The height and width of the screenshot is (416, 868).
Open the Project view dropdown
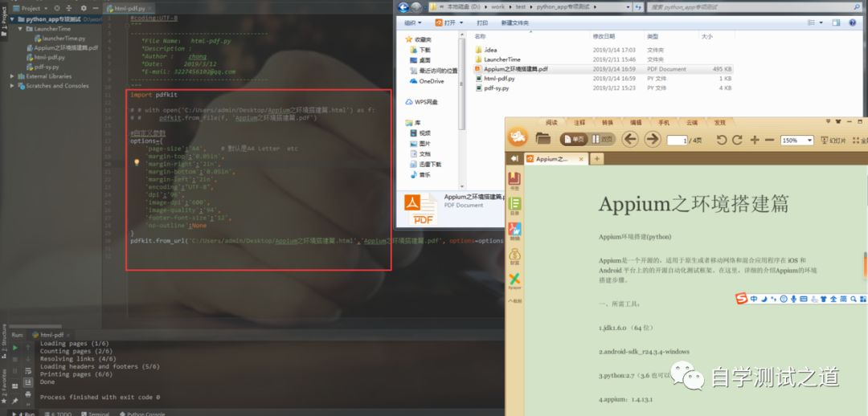coord(31,8)
